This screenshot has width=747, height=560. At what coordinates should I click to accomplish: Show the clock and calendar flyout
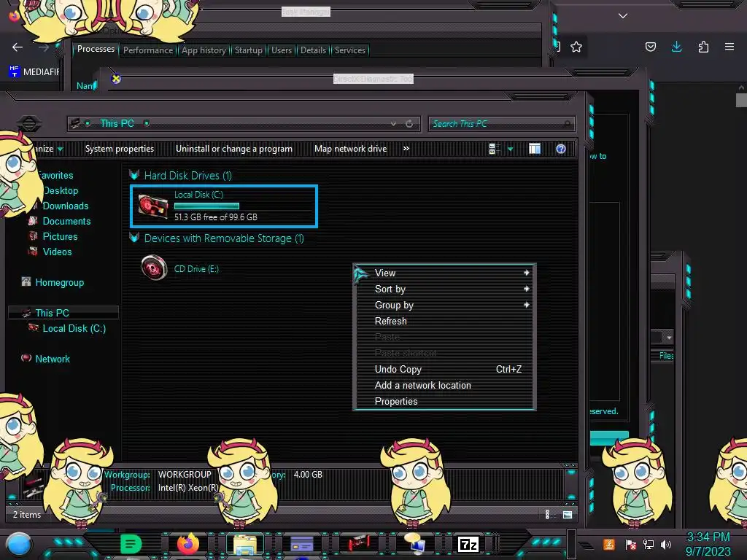coord(708,544)
